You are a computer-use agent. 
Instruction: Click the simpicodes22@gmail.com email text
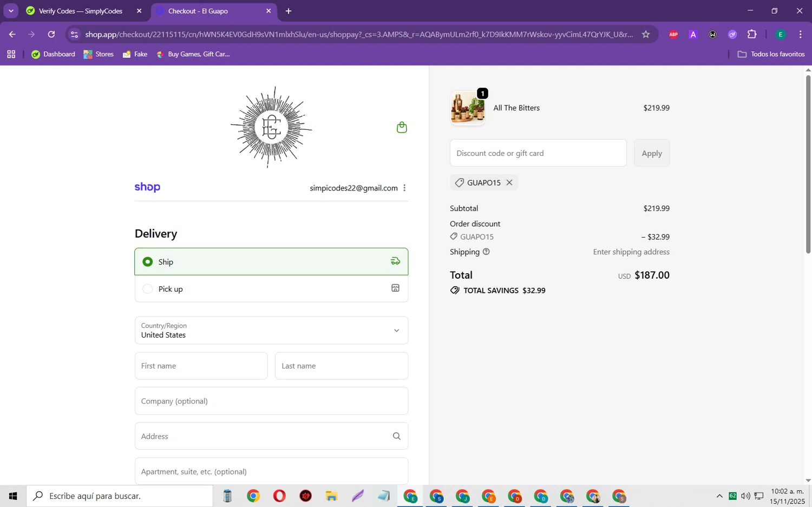pos(353,188)
